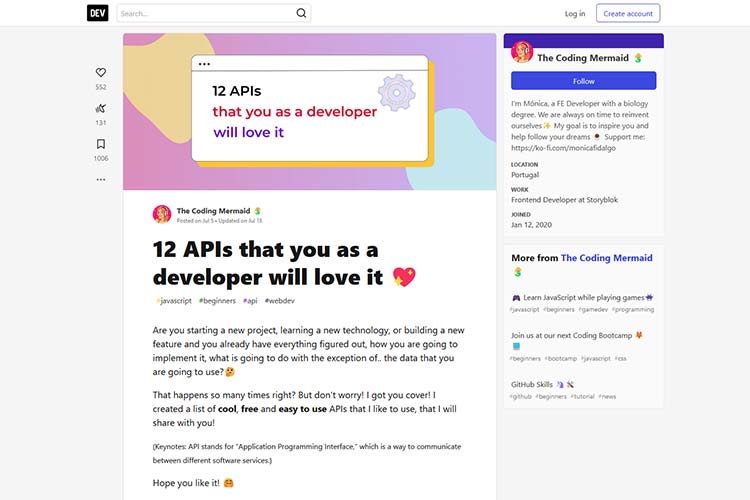This screenshot has height=500, width=750.
Task: Open the #beginners tag under title
Action: (x=216, y=300)
